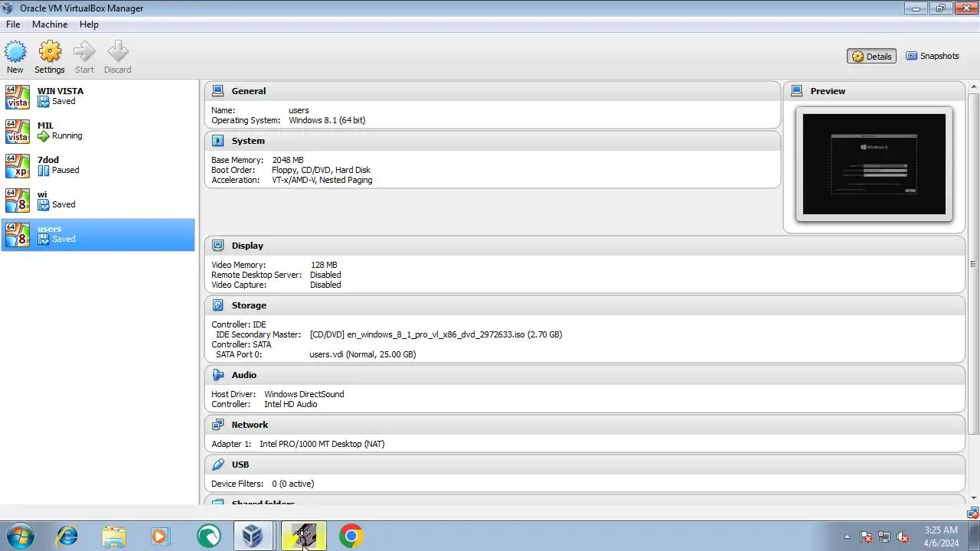Screen dimensions: 980x551
Task: Click the VirtualBox cube taskbar icon
Action: [253, 536]
